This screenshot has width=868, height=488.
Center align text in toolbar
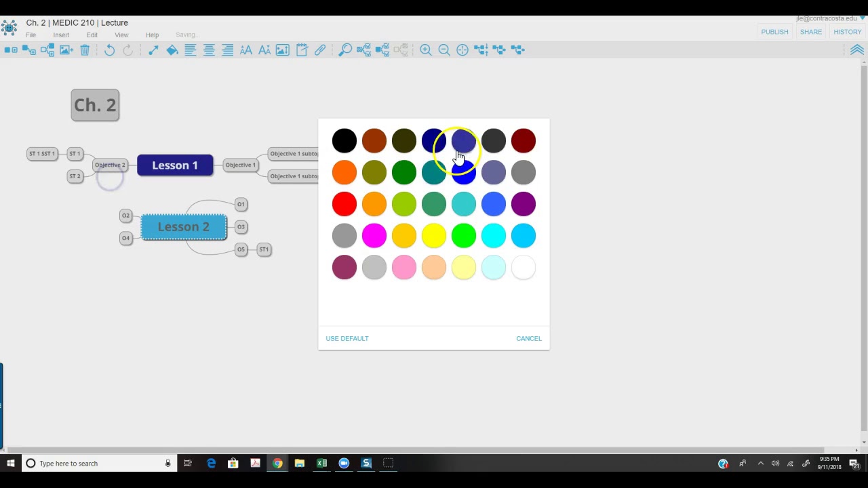(209, 50)
